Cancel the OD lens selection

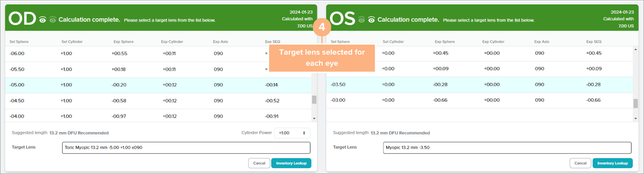(259, 163)
